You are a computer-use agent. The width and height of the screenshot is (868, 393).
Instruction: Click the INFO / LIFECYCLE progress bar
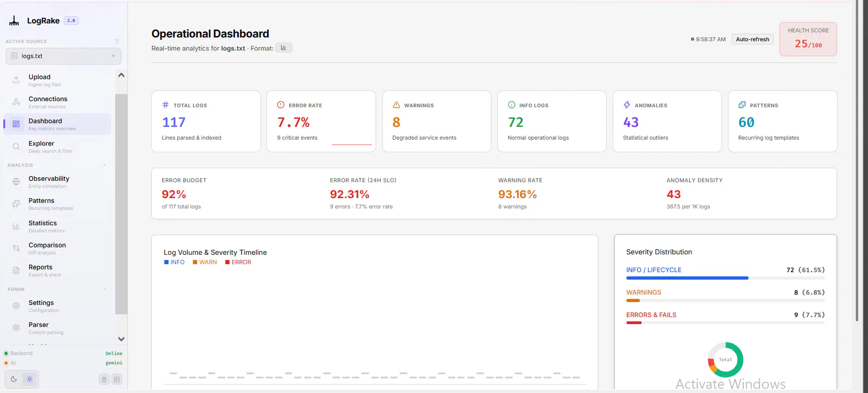pos(725,278)
